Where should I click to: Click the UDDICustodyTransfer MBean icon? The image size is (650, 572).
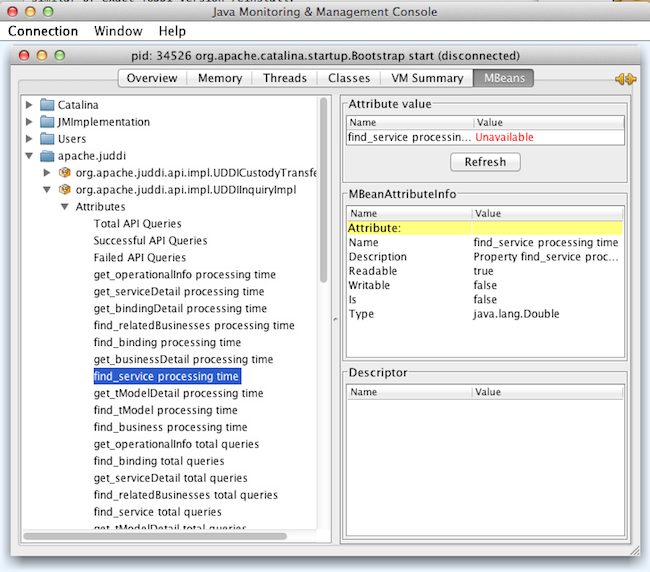point(65,173)
